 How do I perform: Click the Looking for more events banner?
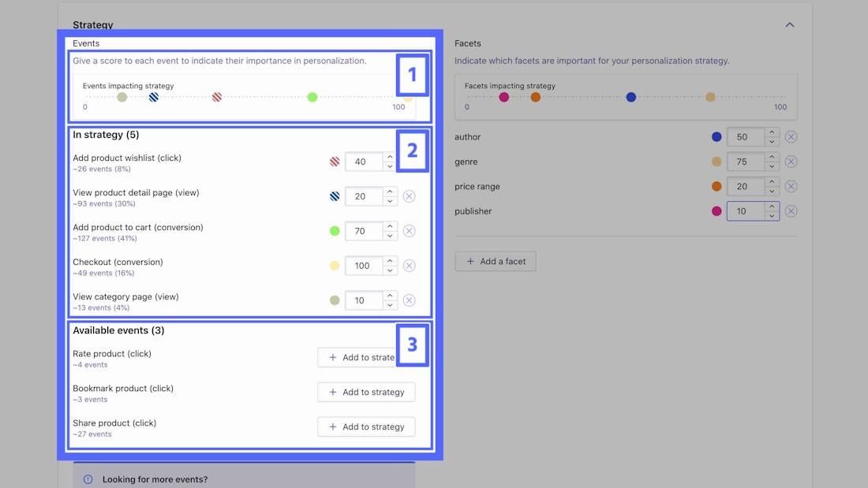tap(244, 475)
